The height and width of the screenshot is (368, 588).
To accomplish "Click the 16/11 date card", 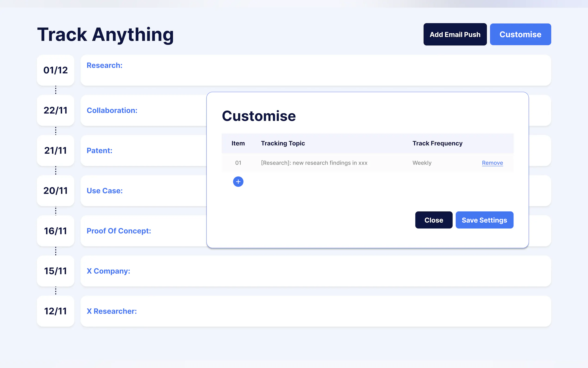I will click(x=55, y=231).
